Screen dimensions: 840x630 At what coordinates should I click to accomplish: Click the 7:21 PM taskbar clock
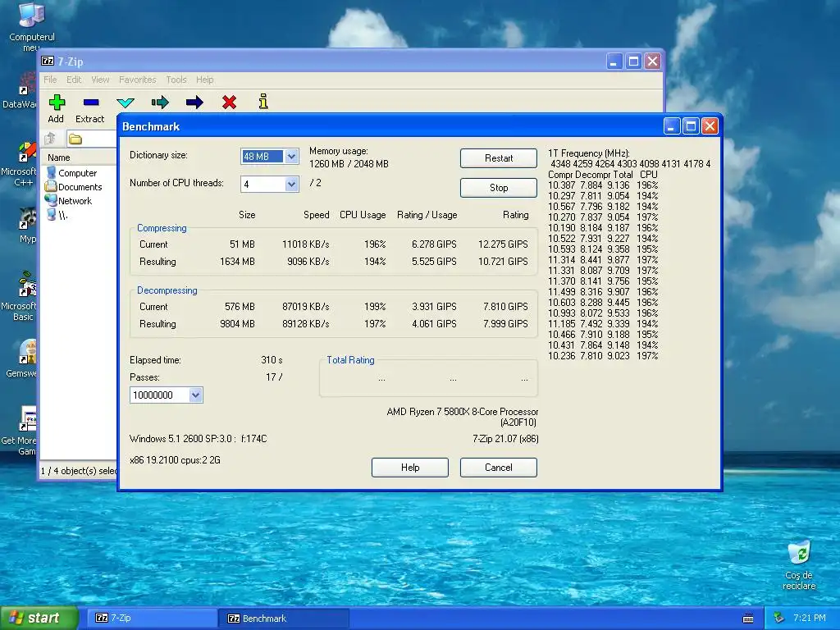pos(810,618)
